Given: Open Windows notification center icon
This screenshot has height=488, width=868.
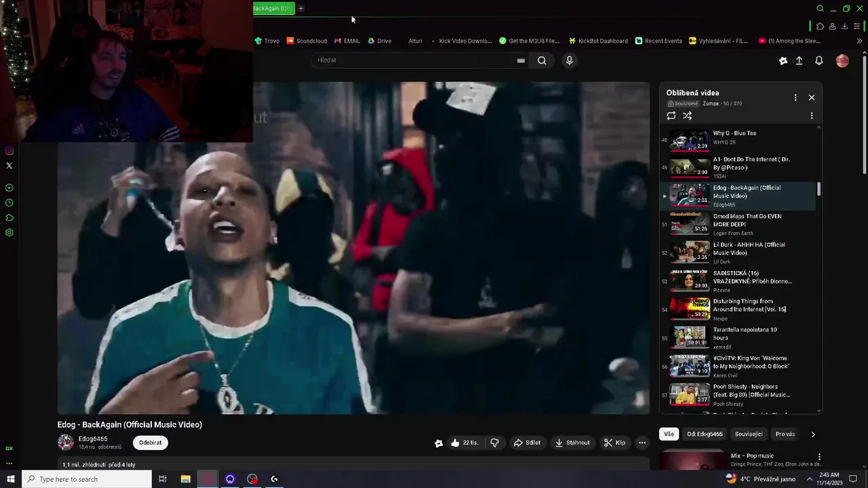Looking at the screenshot, I should pos(853,479).
